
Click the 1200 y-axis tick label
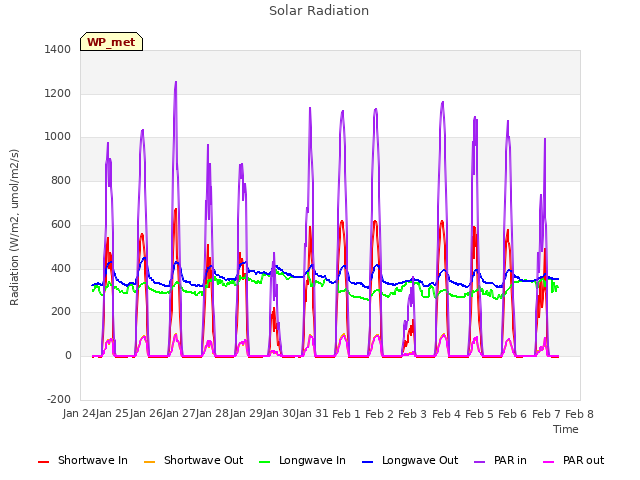pos(58,93)
